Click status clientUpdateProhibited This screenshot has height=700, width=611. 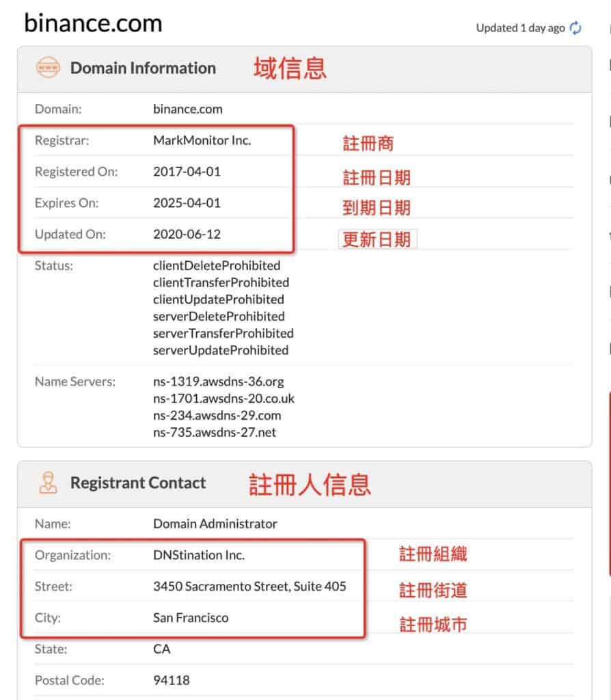click(218, 299)
